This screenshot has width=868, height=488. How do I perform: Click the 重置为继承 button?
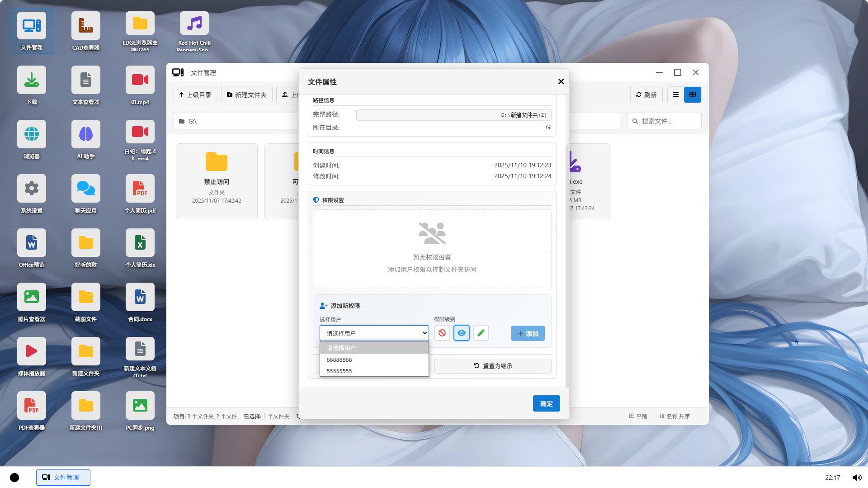coord(493,366)
